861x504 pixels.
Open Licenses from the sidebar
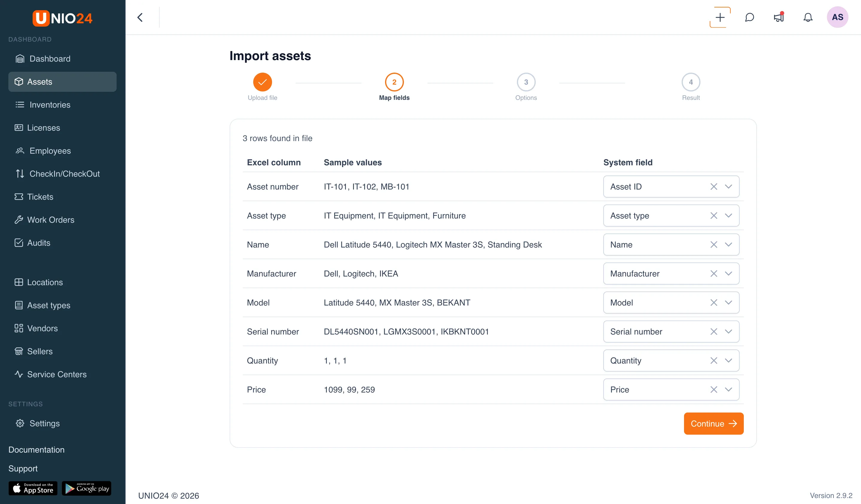tap(62, 128)
